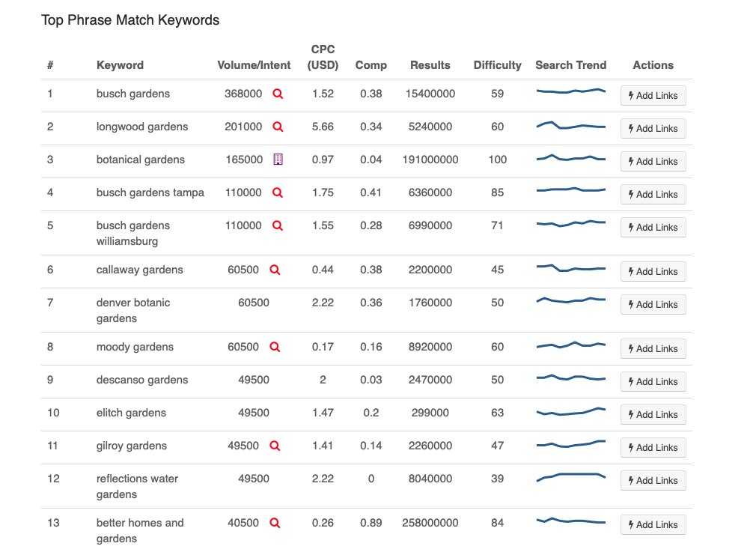Add links for gilroy gardens

coord(653,448)
